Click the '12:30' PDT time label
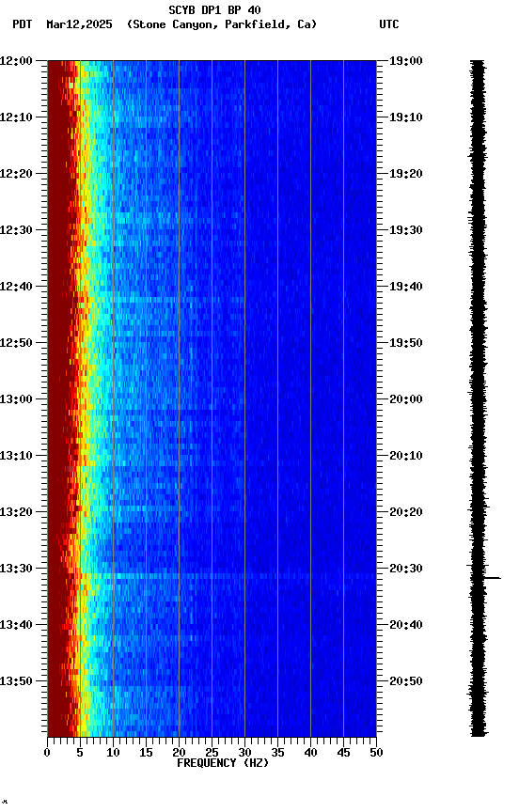519x812 pixels. pos(16,230)
